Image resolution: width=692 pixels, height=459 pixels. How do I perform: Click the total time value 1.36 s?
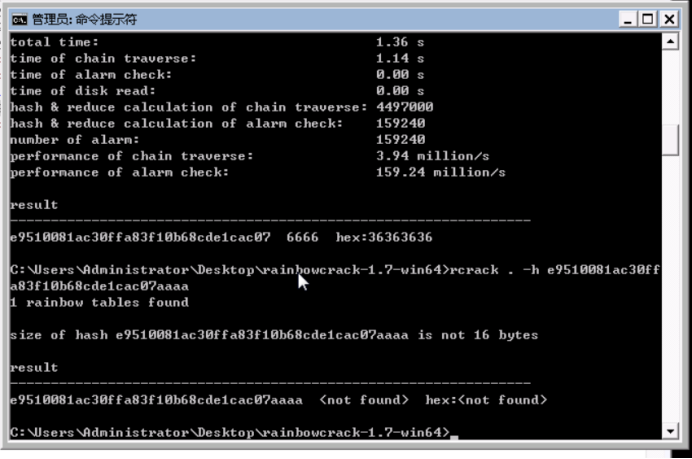tap(400, 42)
